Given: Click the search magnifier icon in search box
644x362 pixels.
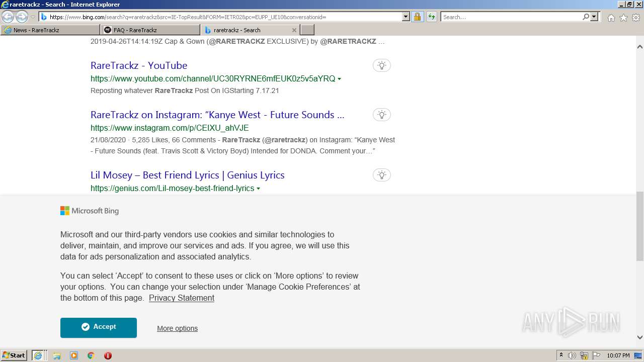Looking at the screenshot, I should click(586, 17).
